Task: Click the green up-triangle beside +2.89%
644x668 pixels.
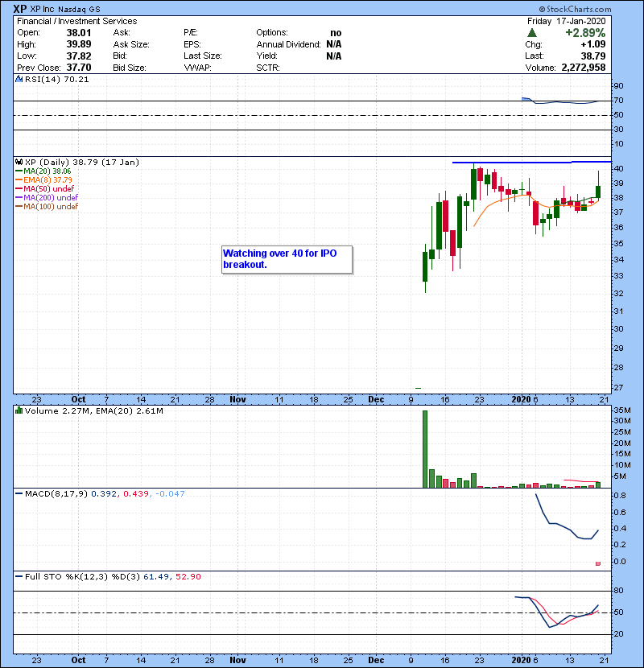Action: pyautogui.click(x=531, y=32)
